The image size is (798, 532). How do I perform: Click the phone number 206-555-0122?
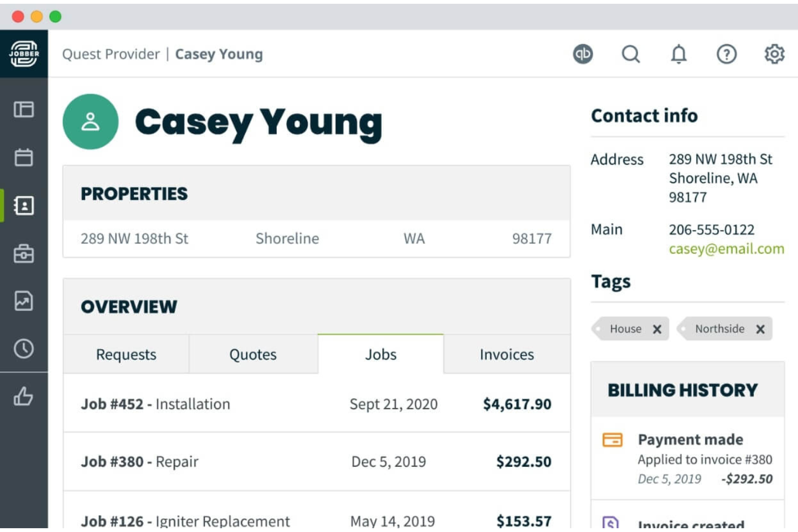pos(712,230)
